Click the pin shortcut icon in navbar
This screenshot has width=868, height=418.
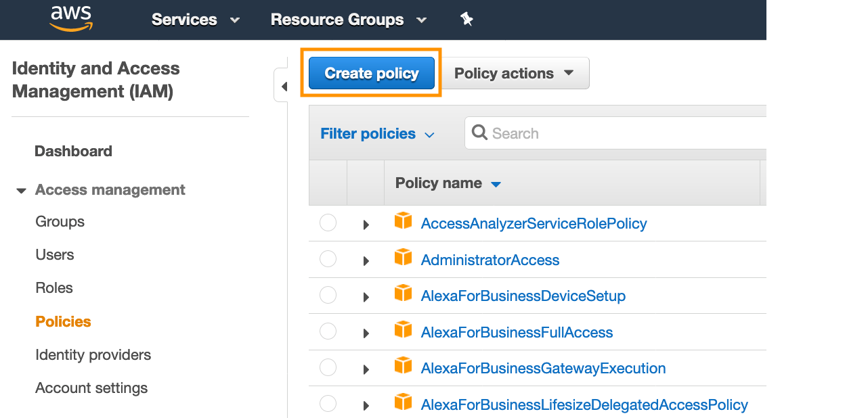coord(466,19)
